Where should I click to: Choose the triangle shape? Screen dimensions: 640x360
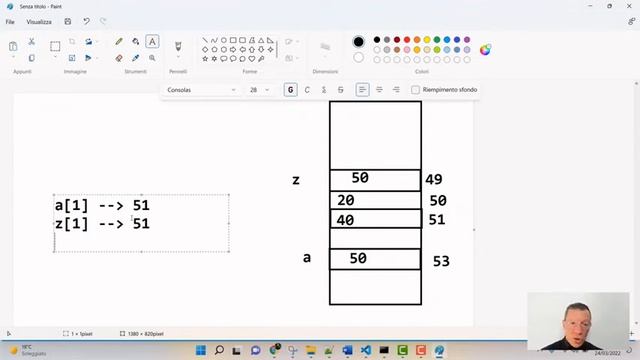261,40
